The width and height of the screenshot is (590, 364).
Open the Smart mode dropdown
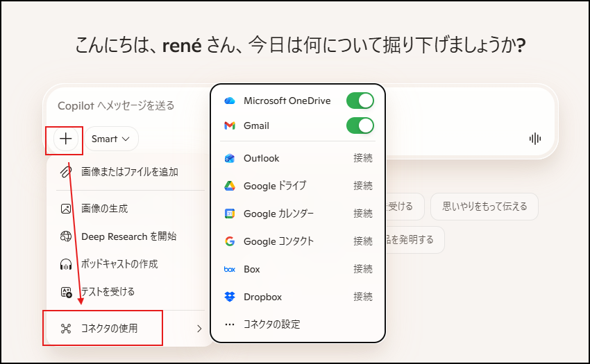pos(111,139)
